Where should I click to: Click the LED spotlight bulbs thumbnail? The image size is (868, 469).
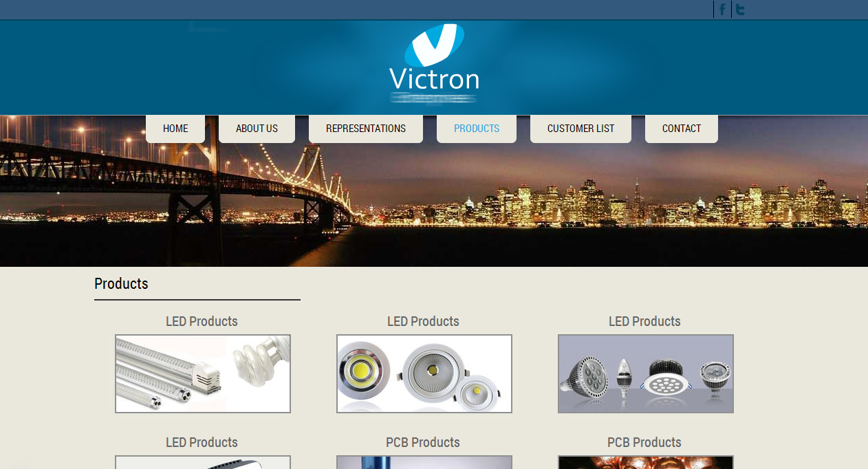(646, 373)
